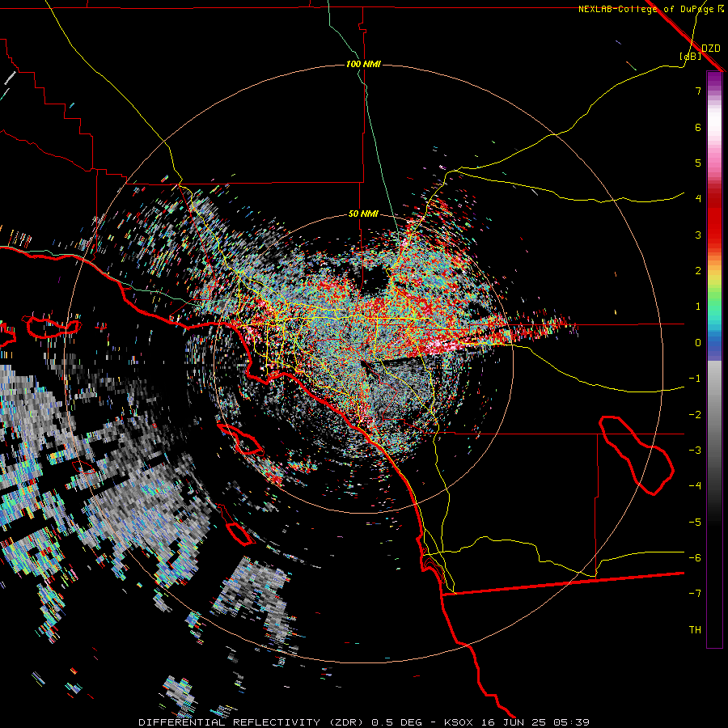
Task: Click the color scale value 1
Action: click(x=698, y=307)
